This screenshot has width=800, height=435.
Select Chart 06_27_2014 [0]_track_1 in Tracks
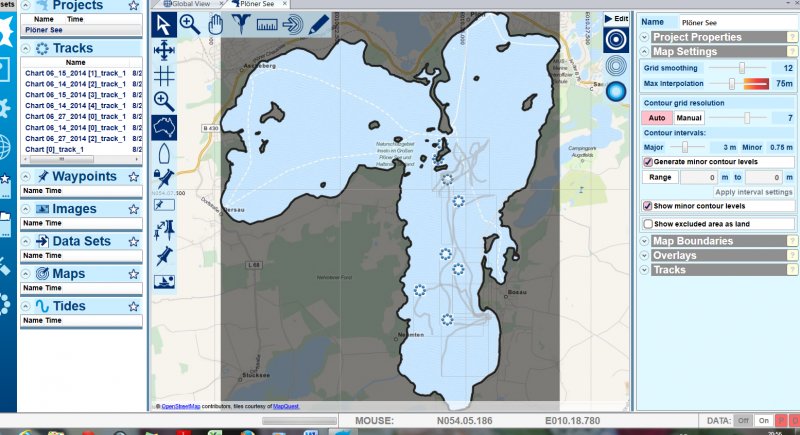pos(75,116)
